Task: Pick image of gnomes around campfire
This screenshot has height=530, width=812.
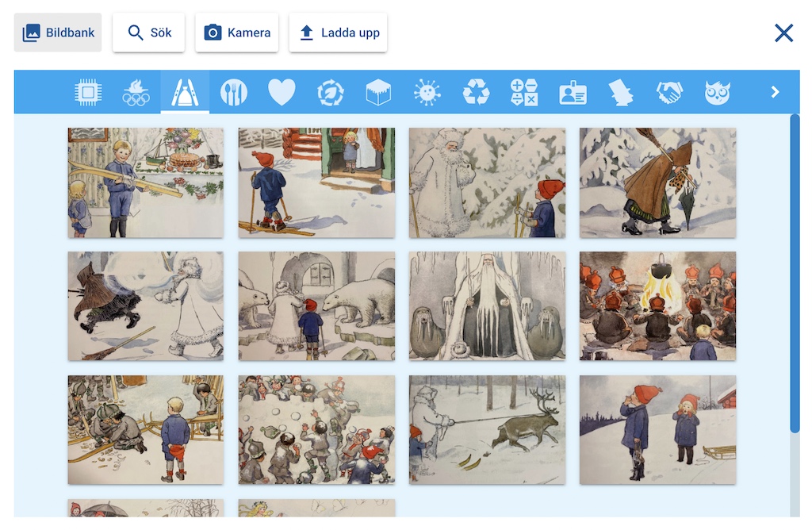Action: (x=657, y=306)
